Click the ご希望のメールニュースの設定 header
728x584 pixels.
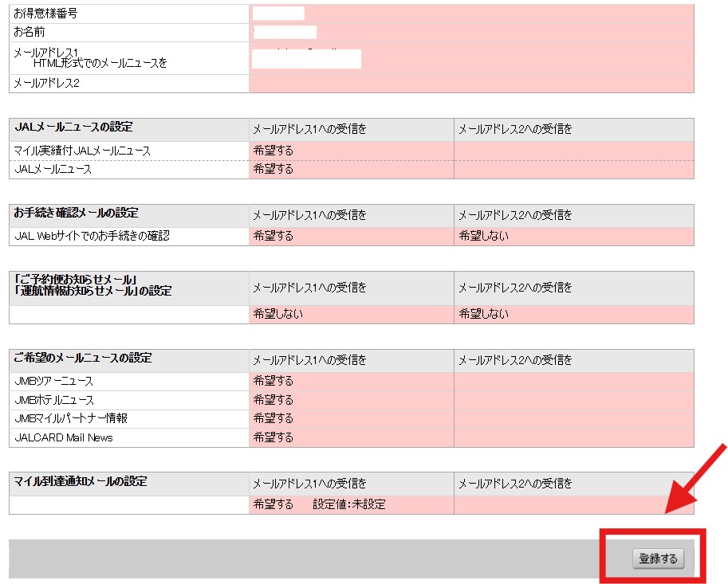82,359
